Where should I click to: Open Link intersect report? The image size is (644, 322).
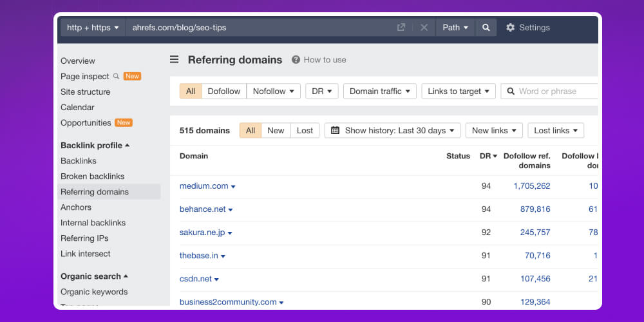click(86, 254)
